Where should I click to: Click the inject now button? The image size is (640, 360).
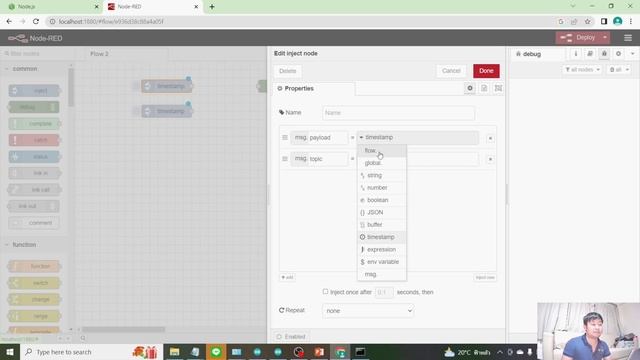(485, 278)
